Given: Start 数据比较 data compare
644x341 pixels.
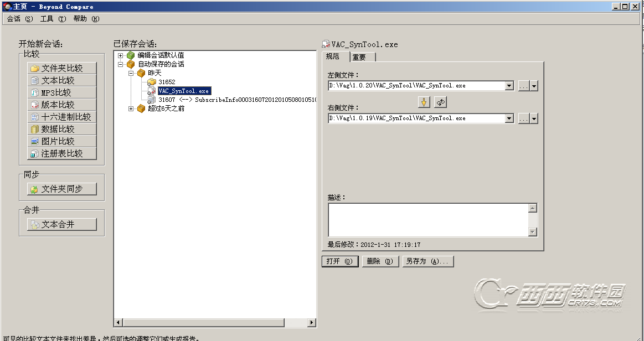Looking at the screenshot, I should point(62,129).
